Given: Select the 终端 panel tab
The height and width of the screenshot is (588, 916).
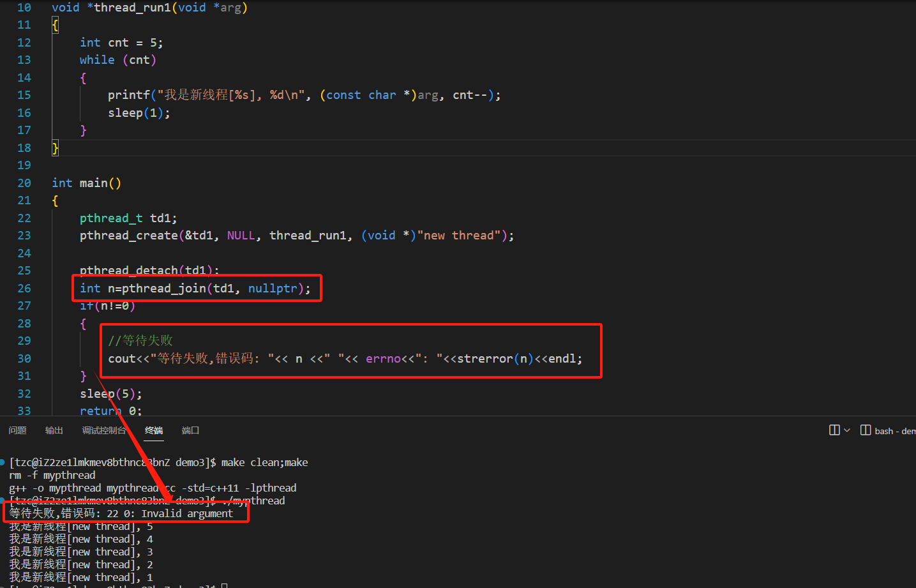Looking at the screenshot, I should coord(154,430).
